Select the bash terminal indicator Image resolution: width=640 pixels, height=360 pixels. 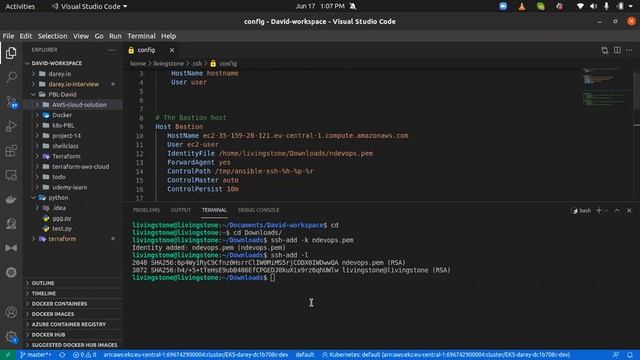(x=582, y=211)
